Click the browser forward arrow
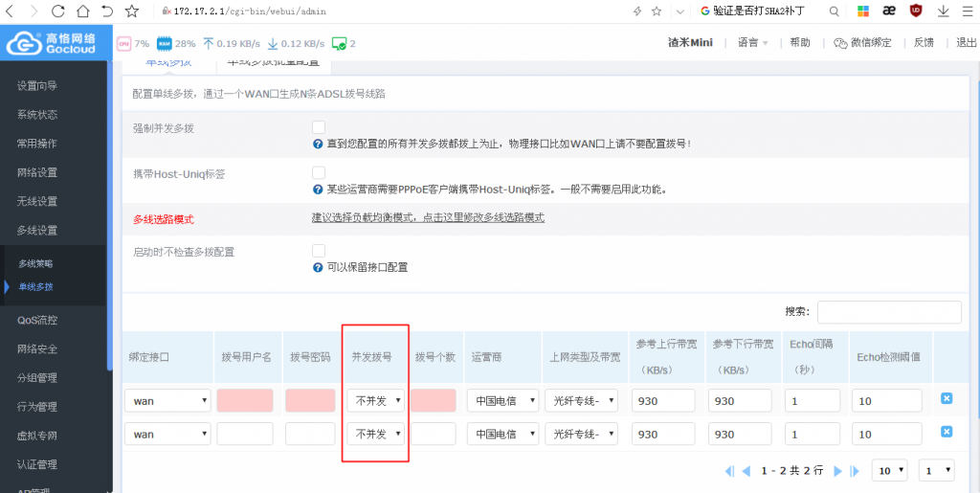 pyautogui.click(x=33, y=11)
